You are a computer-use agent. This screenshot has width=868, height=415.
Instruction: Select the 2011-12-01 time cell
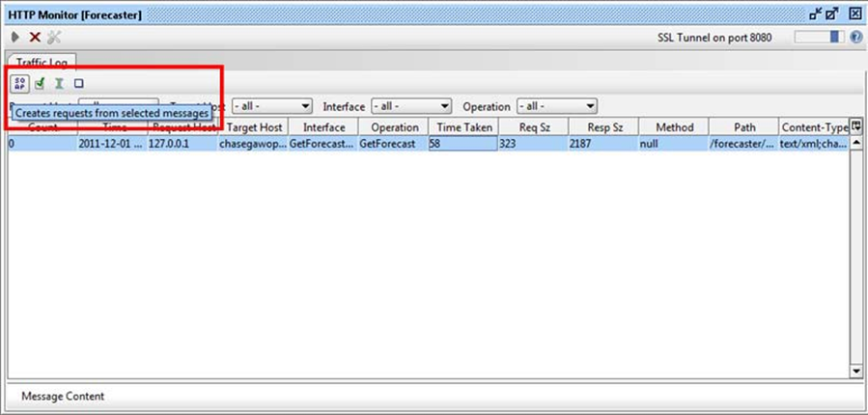click(x=113, y=144)
